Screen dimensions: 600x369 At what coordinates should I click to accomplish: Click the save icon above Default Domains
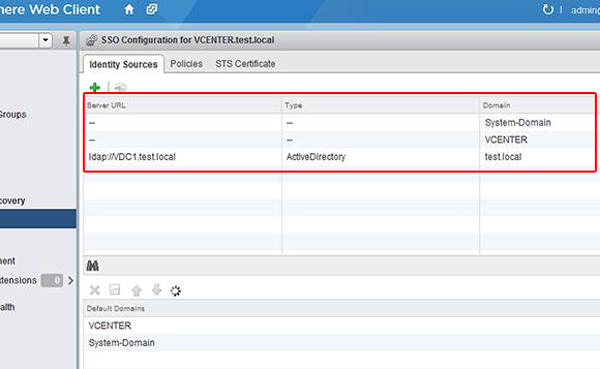[115, 290]
